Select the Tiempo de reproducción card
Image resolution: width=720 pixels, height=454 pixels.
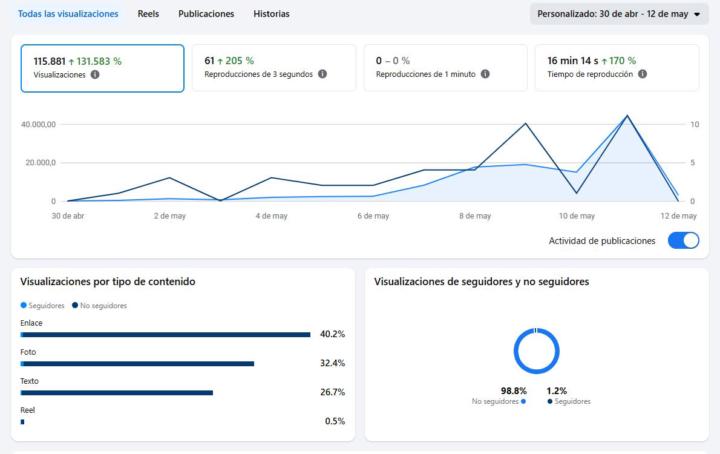[x=617, y=68]
